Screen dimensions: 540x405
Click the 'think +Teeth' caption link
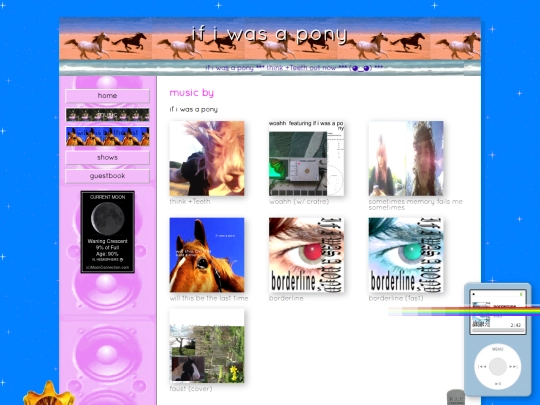pyautogui.click(x=190, y=201)
